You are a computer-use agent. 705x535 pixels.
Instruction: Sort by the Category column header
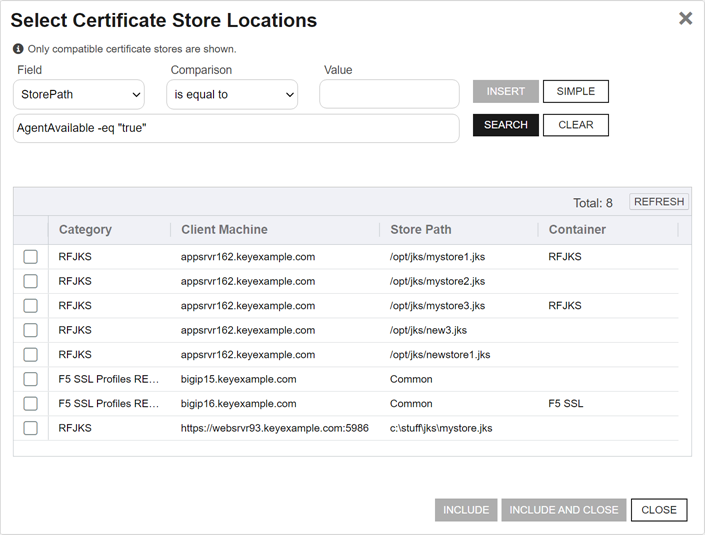(x=85, y=230)
